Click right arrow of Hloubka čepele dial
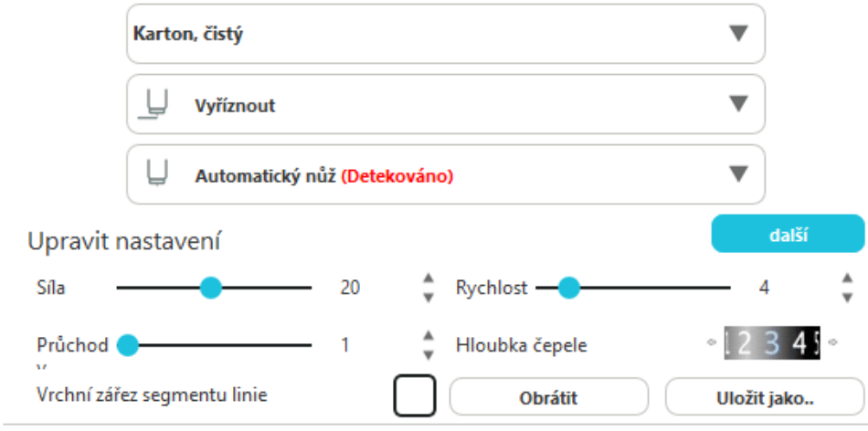This screenshot has height=431, width=868. click(x=832, y=343)
